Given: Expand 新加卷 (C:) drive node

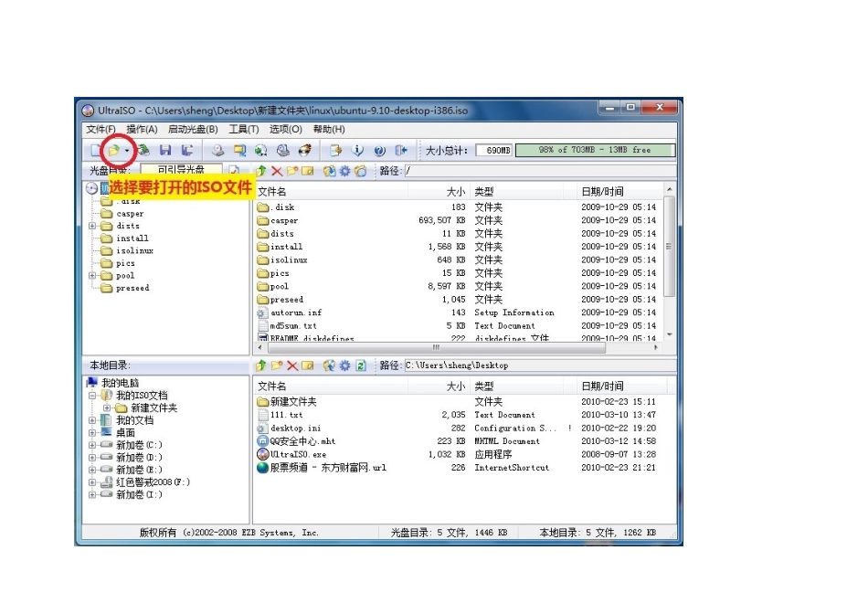Looking at the screenshot, I should point(92,445).
